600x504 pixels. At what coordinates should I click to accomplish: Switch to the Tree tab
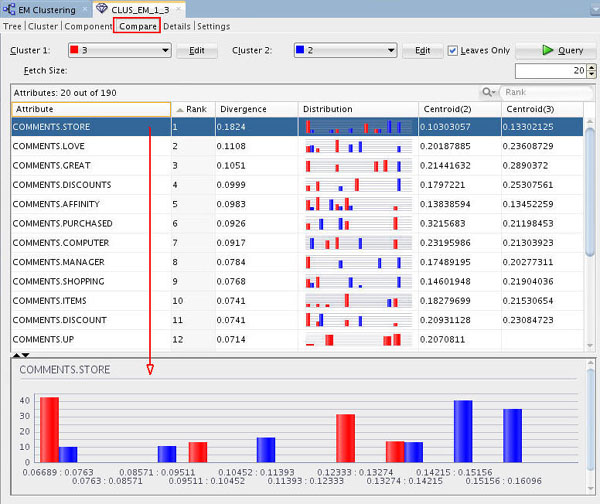[12, 25]
